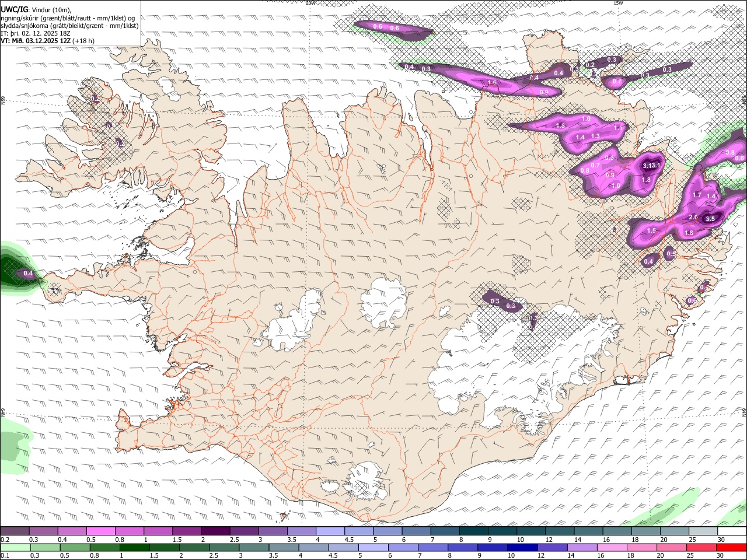Viewport: 747px width, 560px height.
Task: Pick the 10 swatch in upper teal legend
Action: click(x=530, y=531)
